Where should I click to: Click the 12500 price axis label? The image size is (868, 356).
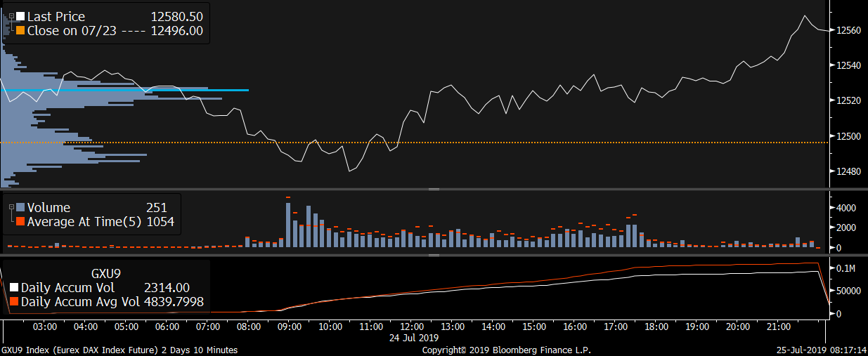(x=848, y=136)
